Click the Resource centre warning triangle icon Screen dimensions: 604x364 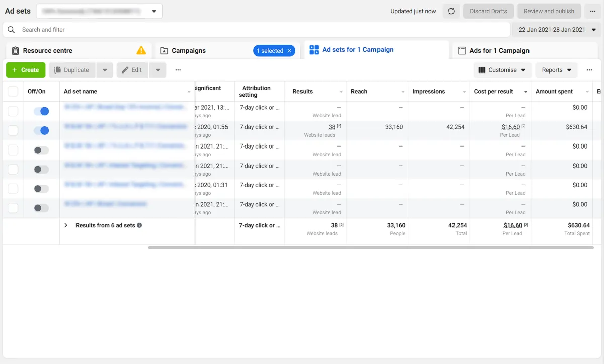(x=141, y=50)
